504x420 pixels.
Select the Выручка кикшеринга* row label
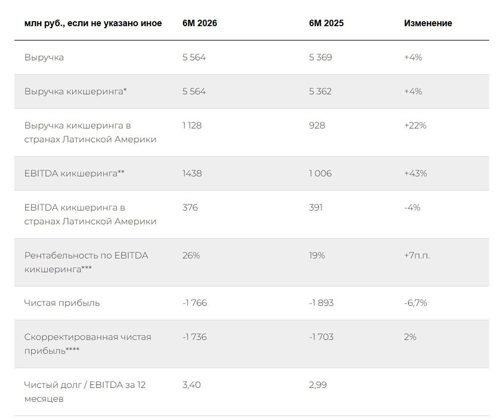pos(76,92)
